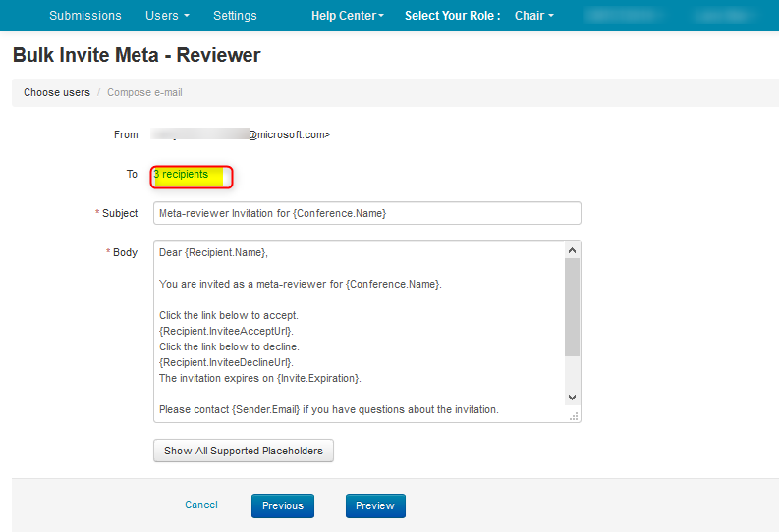Go to the Previous step
The image size is (779, 532).
[283, 505]
